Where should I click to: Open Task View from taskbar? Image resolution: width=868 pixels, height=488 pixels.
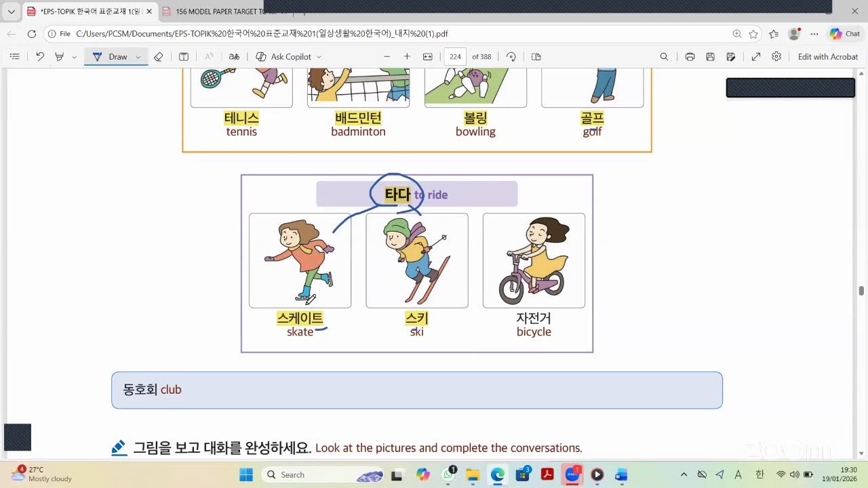click(x=397, y=474)
